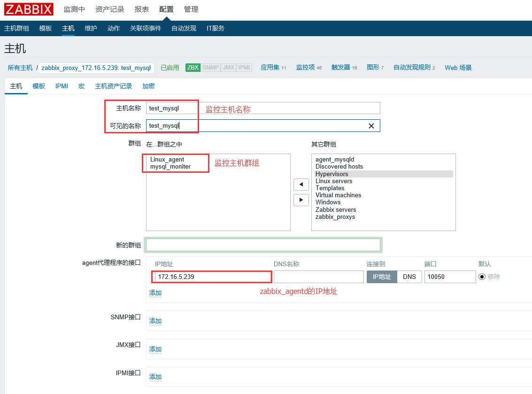Clear the visible name field with X
The image size is (532, 394).
pyautogui.click(x=371, y=126)
